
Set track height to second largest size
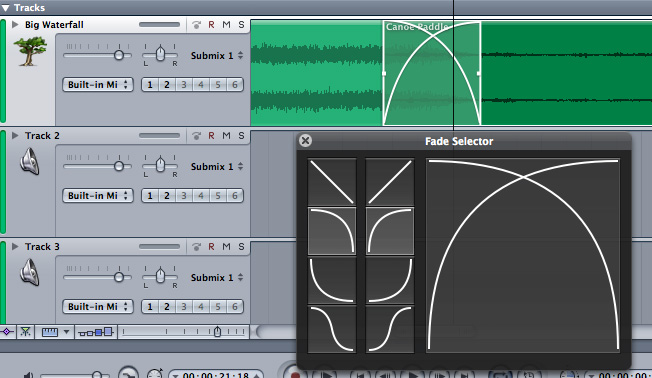tap(98, 332)
